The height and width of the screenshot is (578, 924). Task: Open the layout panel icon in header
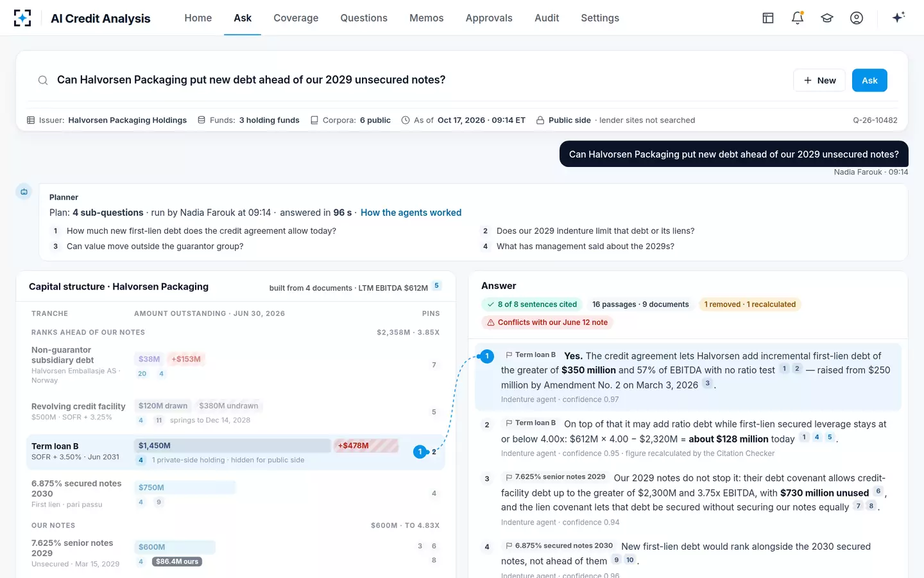point(768,18)
